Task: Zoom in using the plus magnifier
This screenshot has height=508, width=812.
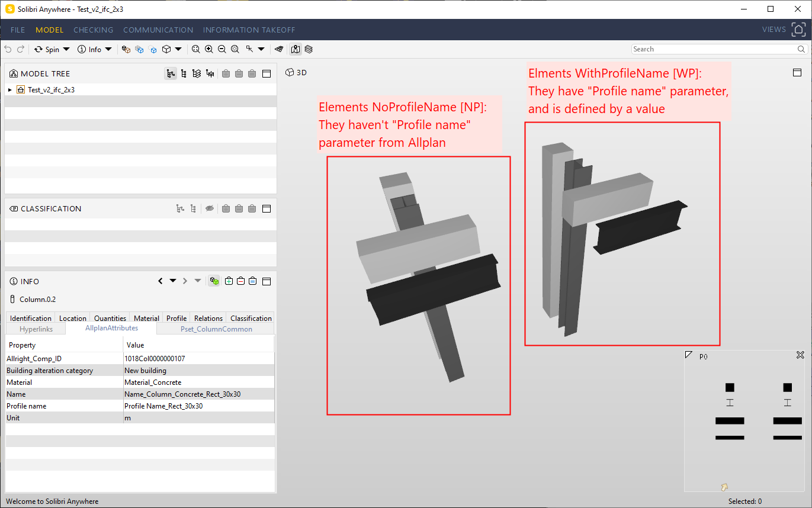Action: [x=209, y=49]
